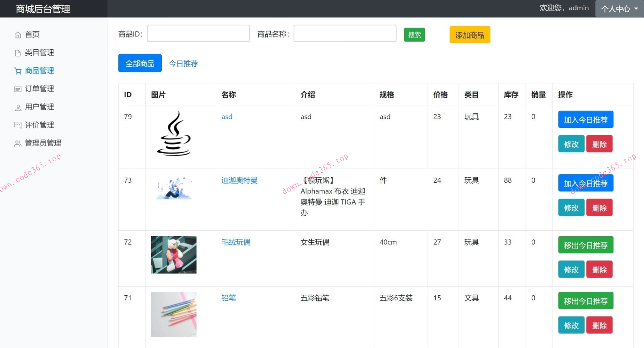Open the 订单管理 order list icon

point(18,89)
